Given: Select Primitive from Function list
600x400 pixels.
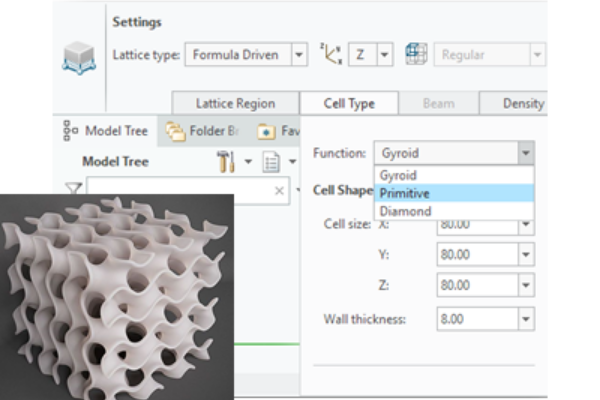Looking at the screenshot, I should 405,193.
